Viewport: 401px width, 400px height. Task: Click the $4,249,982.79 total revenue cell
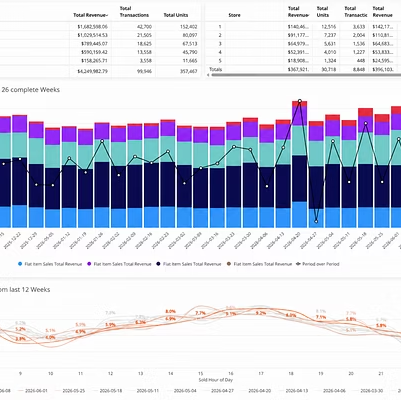tap(92, 71)
